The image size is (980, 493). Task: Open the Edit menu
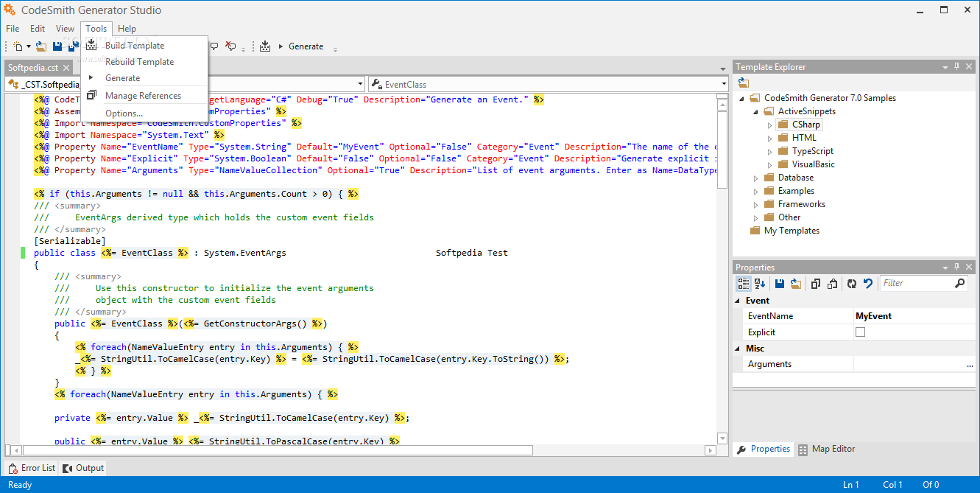pos(38,29)
